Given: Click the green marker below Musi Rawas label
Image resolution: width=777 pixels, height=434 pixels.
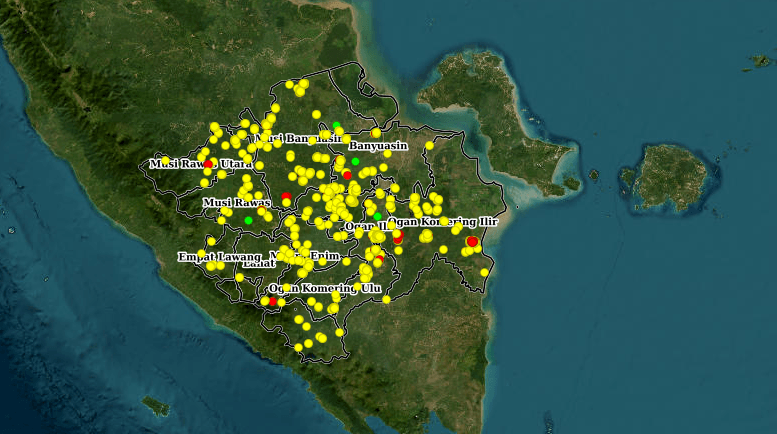Looking at the screenshot, I should (248, 220).
